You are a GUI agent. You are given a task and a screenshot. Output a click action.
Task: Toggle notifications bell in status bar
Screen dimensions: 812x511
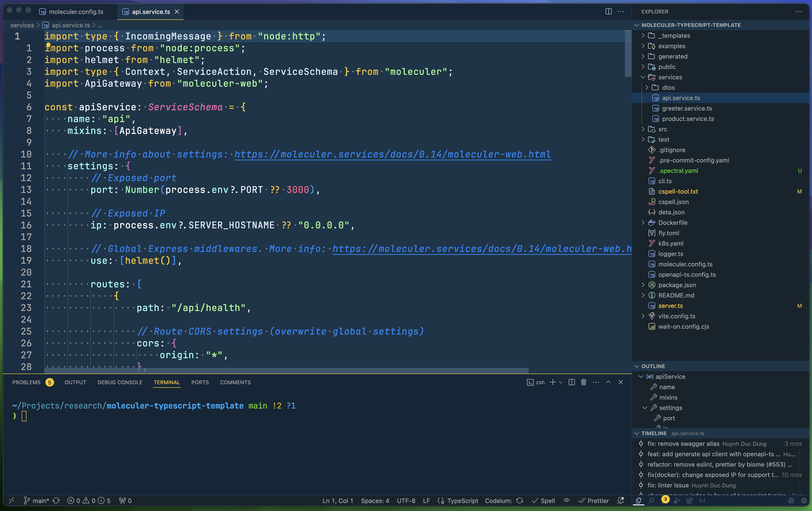click(x=620, y=501)
